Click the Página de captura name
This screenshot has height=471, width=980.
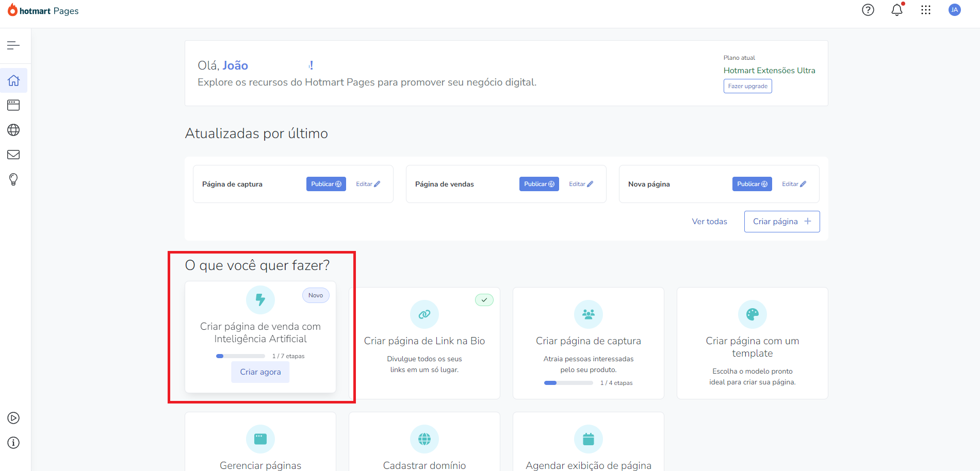(x=232, y=184)
